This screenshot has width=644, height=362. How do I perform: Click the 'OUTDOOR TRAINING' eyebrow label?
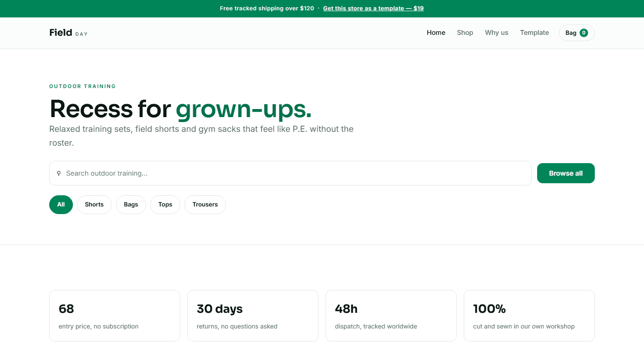pos(83,86)
